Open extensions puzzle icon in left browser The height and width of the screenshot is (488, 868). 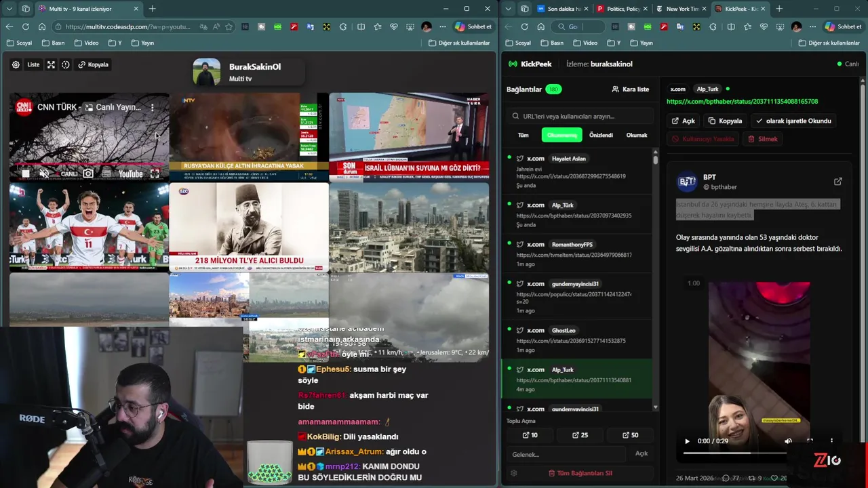(x=343, y=26)
